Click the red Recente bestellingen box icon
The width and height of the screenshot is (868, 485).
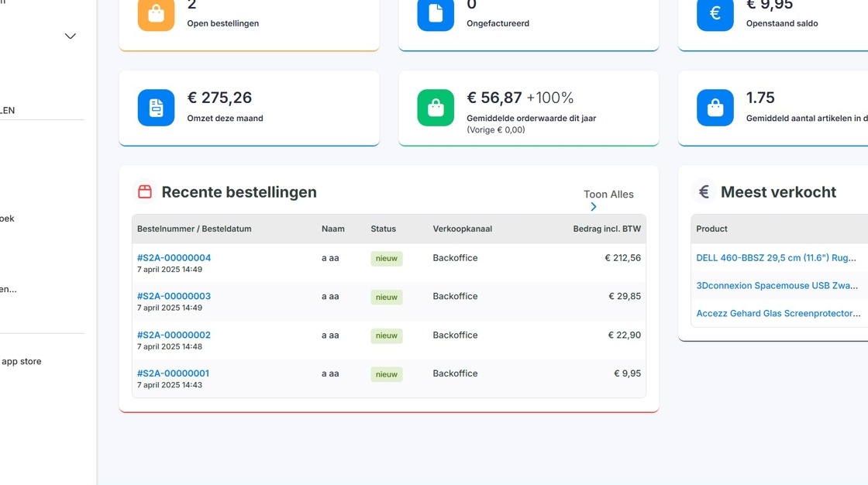coord(145,191)
